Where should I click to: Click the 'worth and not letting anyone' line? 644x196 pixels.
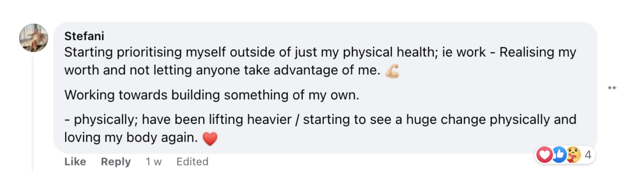coord(222,70)
